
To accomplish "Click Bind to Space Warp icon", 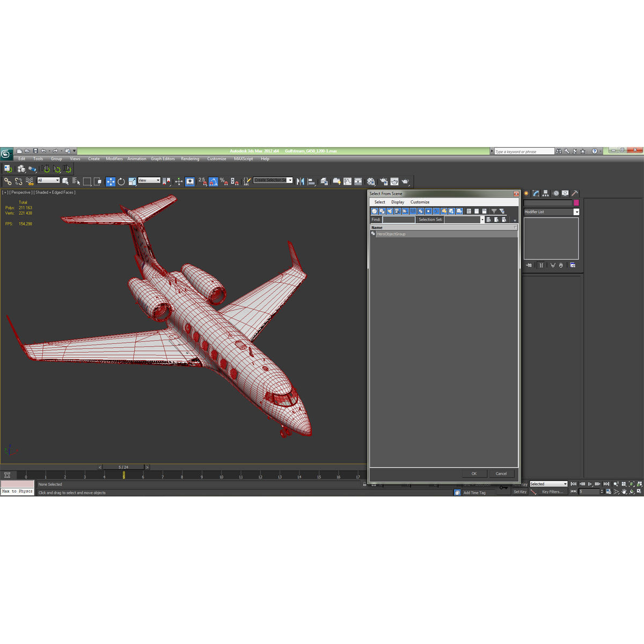I will (30, 181).
